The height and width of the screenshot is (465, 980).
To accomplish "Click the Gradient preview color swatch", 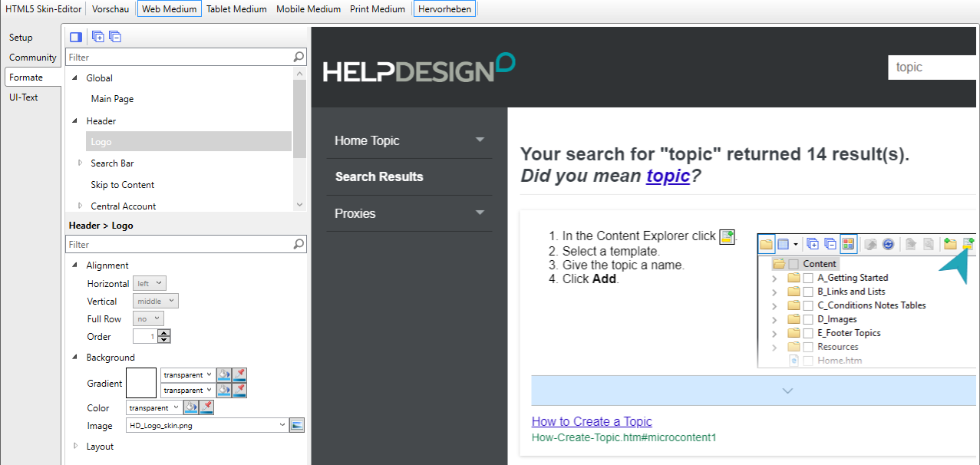I will (141, 382).
